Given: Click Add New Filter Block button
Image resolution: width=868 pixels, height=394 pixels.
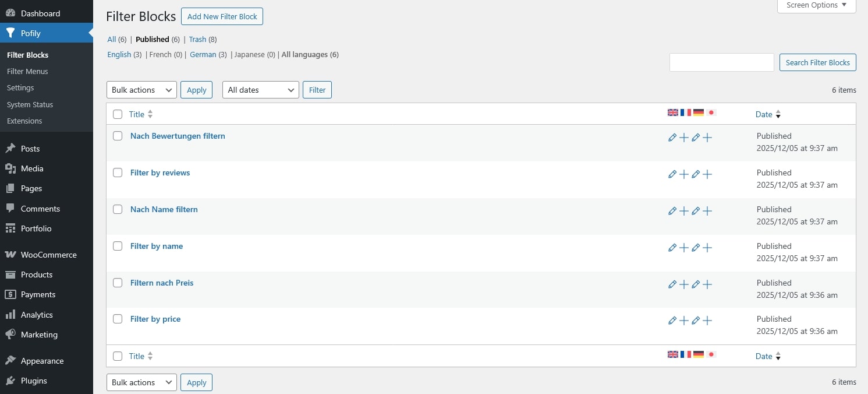Looking at the screenshot, I should [x=222, y=16].
